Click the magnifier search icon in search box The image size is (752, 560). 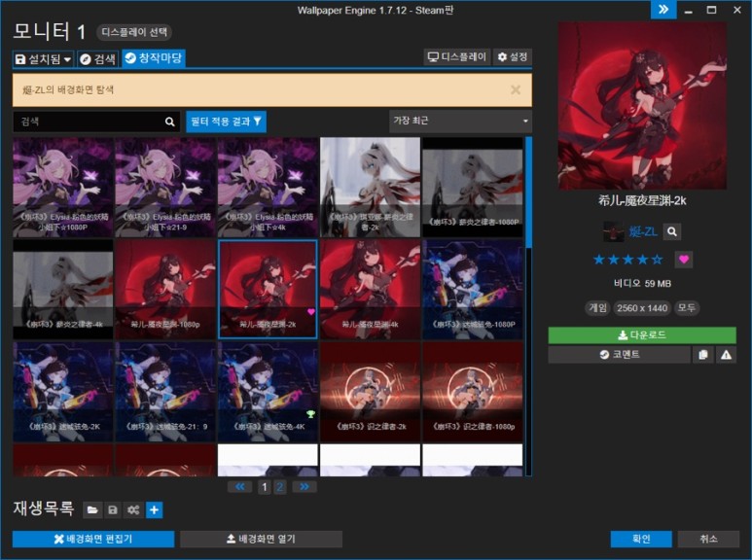click(x=170, y=122)
